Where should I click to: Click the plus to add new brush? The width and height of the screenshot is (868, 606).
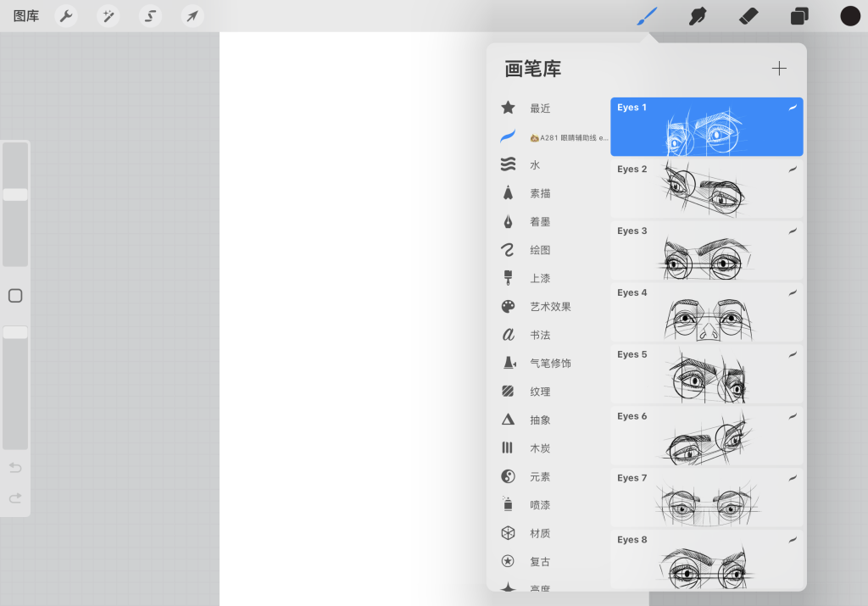tap(779, 69)
